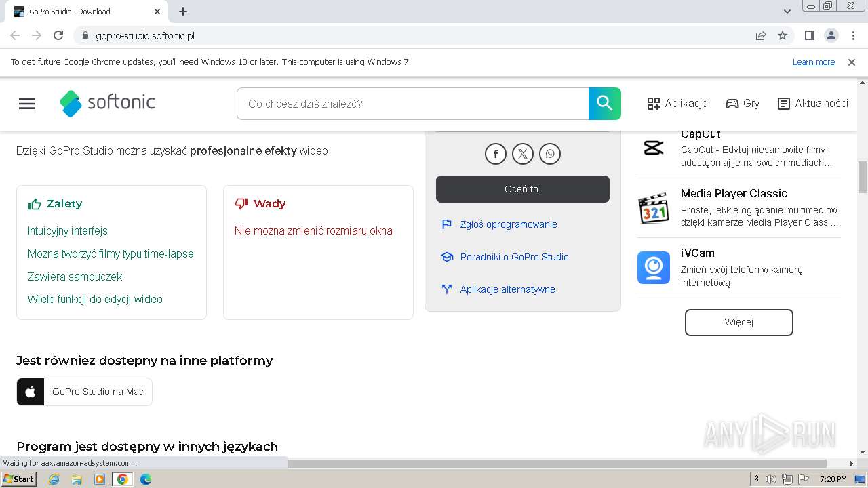Select the GoPro Studio - Download tab

click(x=88, y=12)
